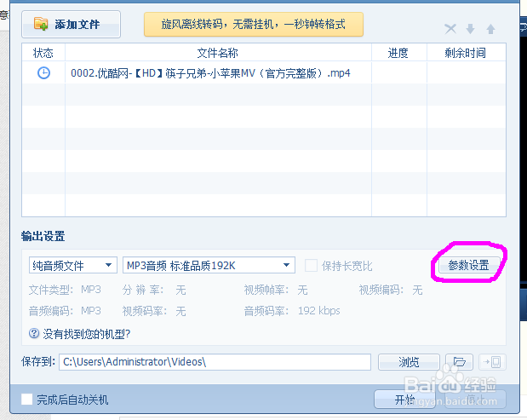This screenshot has width=527, height=420.
Task: Click the 文件名称 column header
Action: (218, 53)
